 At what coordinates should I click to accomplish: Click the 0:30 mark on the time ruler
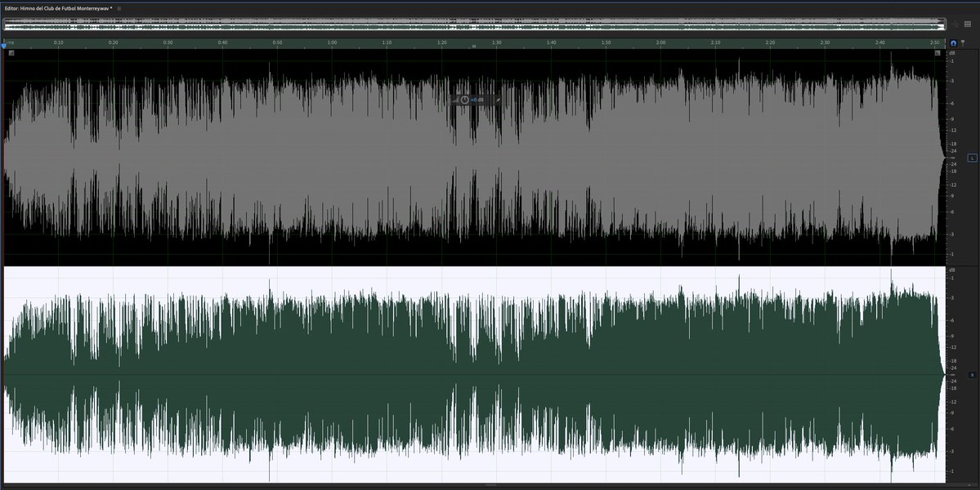pos(168,42)
